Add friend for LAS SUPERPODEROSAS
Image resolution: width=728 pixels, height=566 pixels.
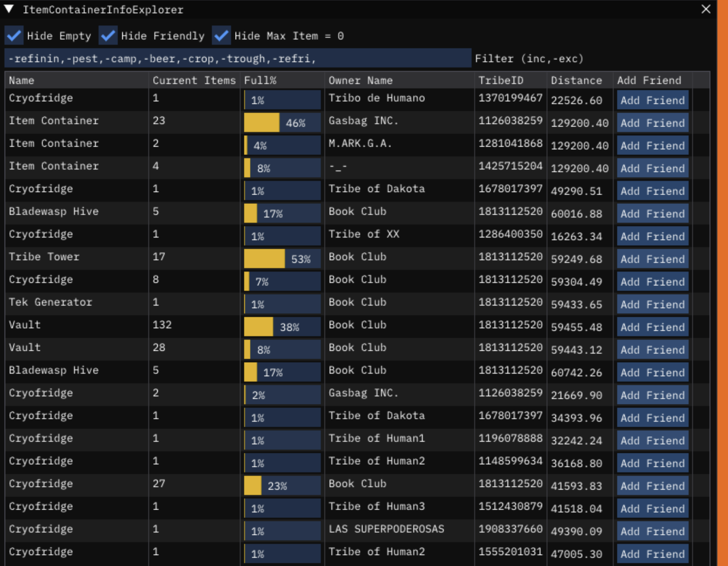(x=653, y=531)
